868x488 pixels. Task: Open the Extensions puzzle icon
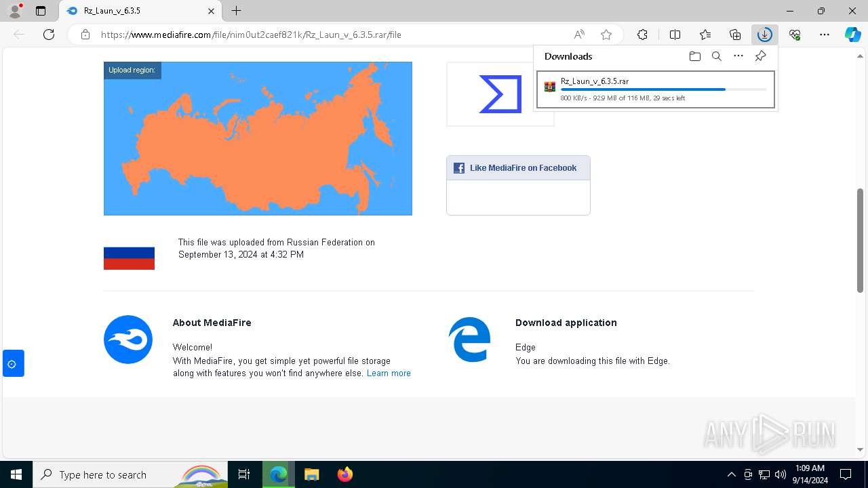pyautogui.click(x=642, y=35)
